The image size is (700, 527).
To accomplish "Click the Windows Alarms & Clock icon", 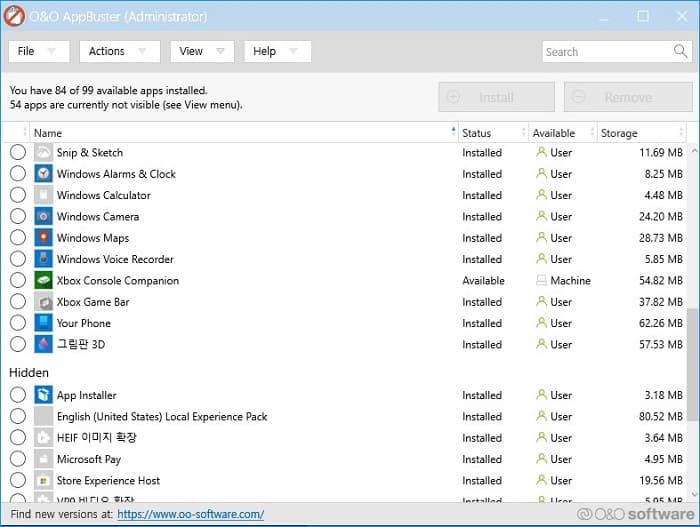I will coord(43,174).
